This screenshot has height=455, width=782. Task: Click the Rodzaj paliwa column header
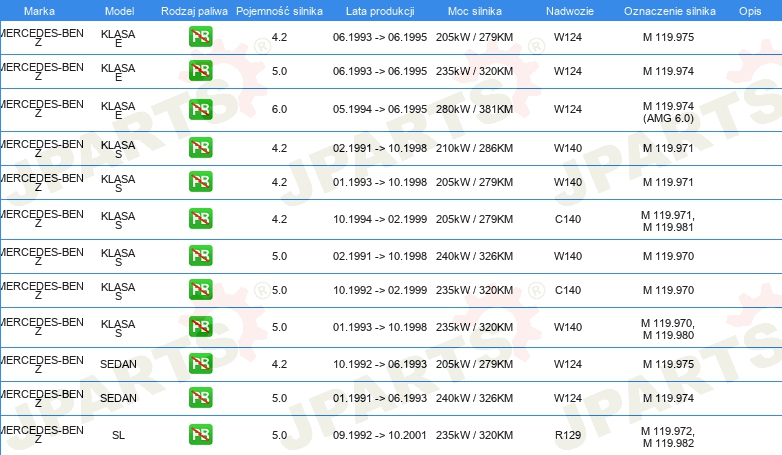[194, 11]
